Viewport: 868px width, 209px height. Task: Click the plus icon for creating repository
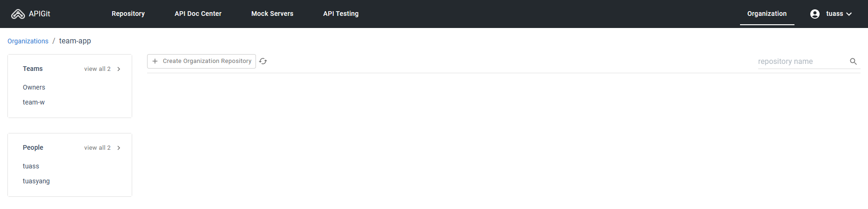[x=155, y=61]
